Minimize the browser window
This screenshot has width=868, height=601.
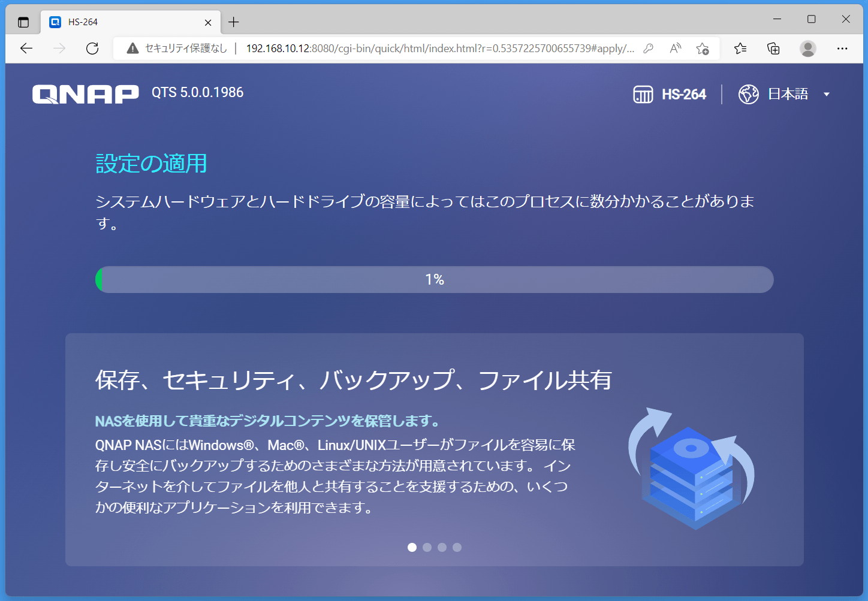click(777, 19)
